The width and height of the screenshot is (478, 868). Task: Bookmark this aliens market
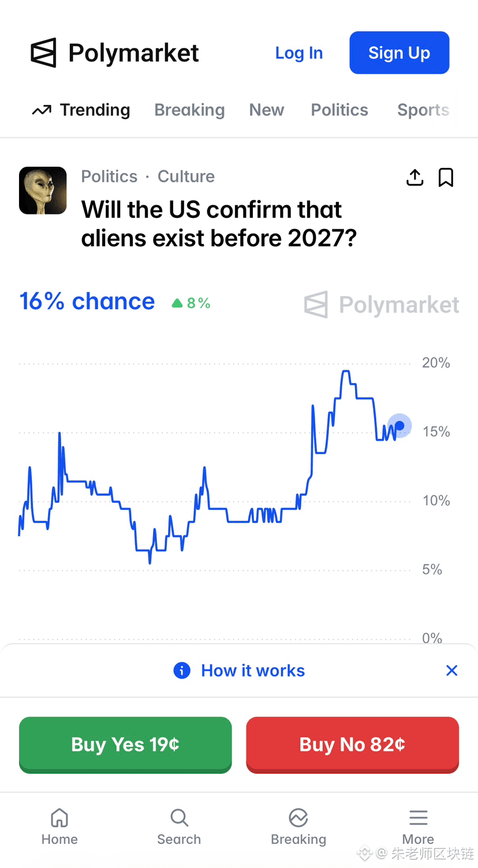click(446, 178)
